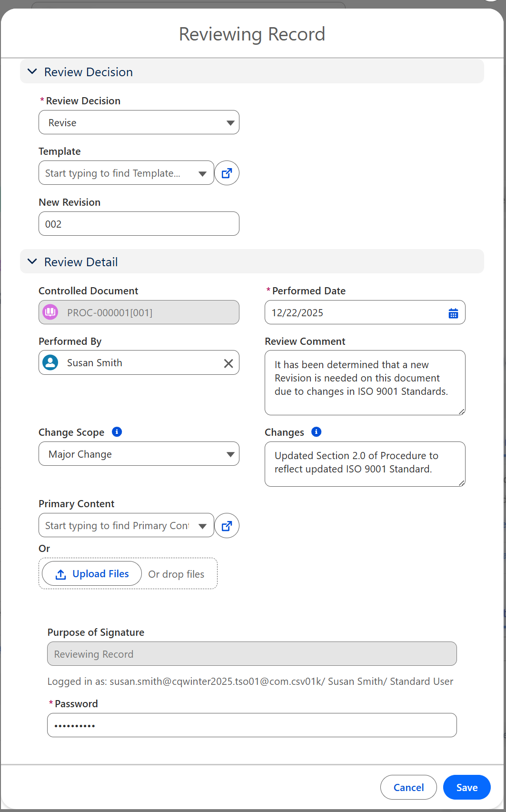Click Change Scope info icon
Screen dimensions: 506x812
[117, 431]
